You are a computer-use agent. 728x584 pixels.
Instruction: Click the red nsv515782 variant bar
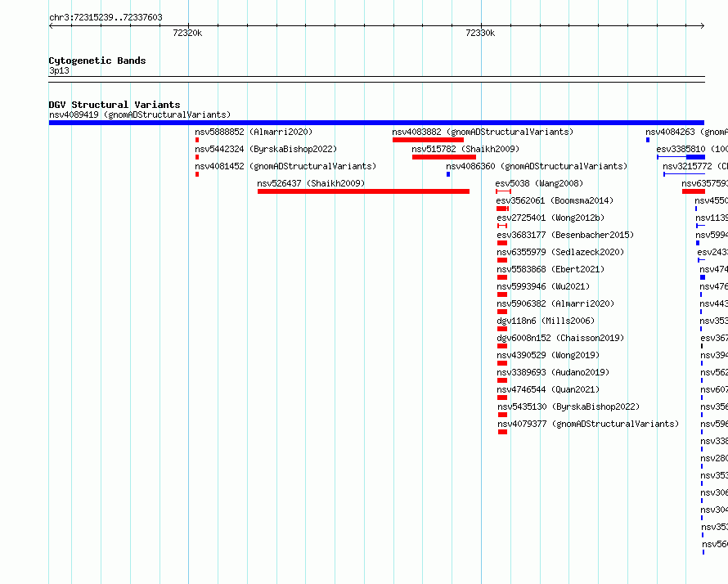[444, 157]
